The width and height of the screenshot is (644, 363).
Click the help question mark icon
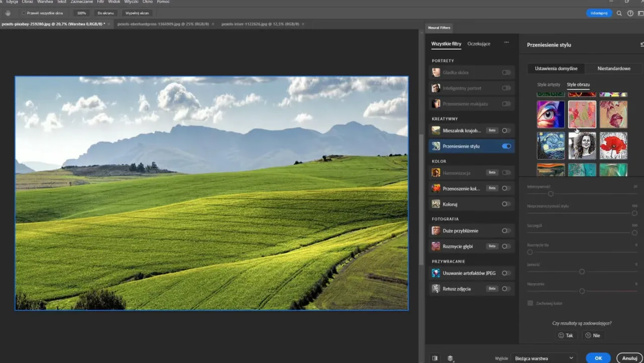pyautogui.click(x=630, y=13)
